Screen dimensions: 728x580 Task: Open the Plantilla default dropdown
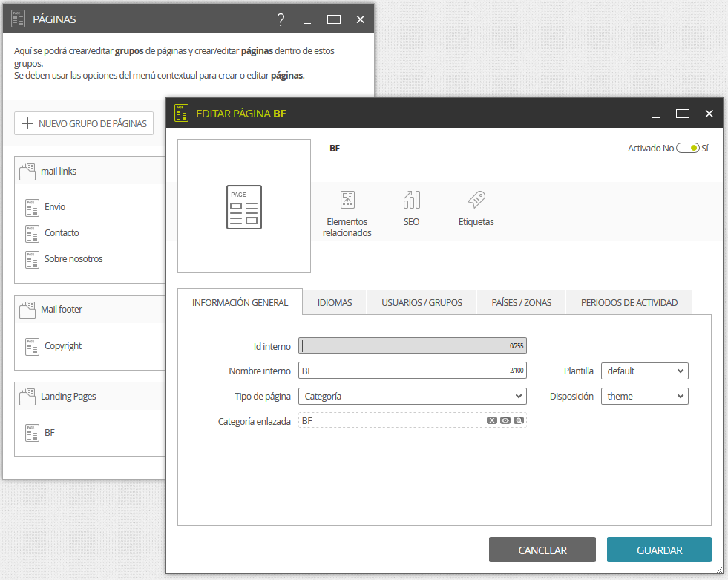[x=644, y=371]
